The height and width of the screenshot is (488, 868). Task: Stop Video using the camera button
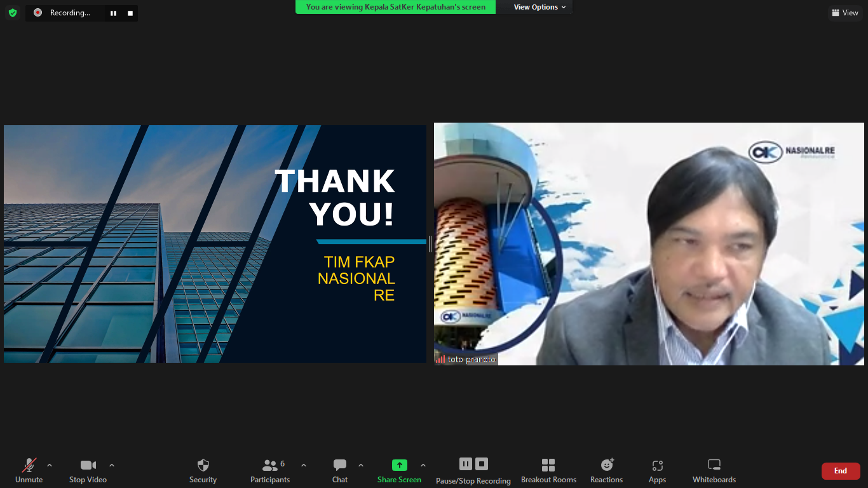point(88,471)
